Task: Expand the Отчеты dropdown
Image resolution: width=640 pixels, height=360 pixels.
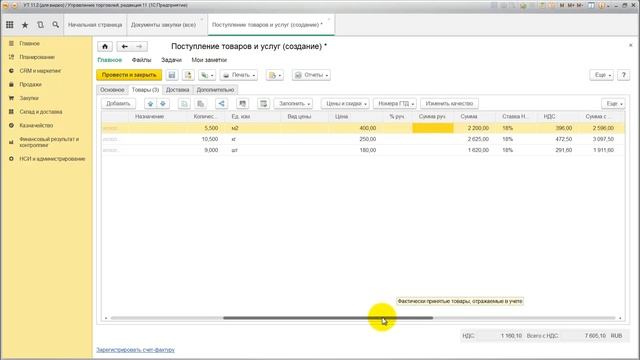Action: coord(311,75)
